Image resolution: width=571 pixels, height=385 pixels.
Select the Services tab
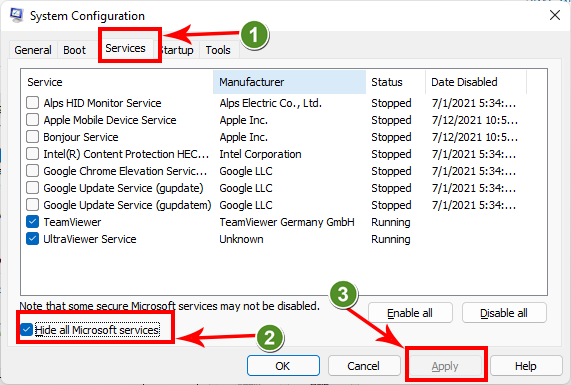pos(125,48)
